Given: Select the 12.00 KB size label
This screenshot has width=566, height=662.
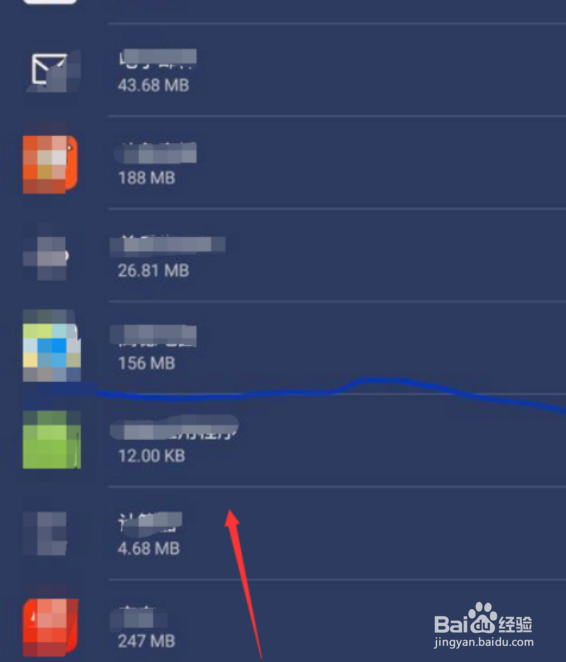Looking at the screenshot, I should [152, 456].
